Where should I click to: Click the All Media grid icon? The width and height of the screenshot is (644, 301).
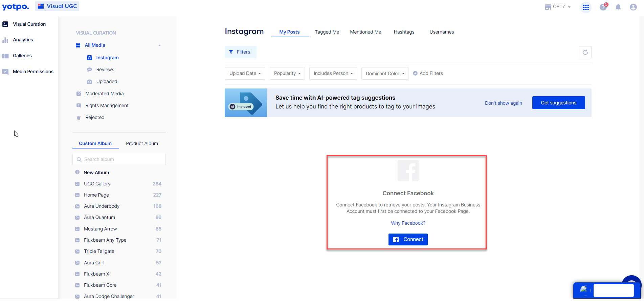78,45
